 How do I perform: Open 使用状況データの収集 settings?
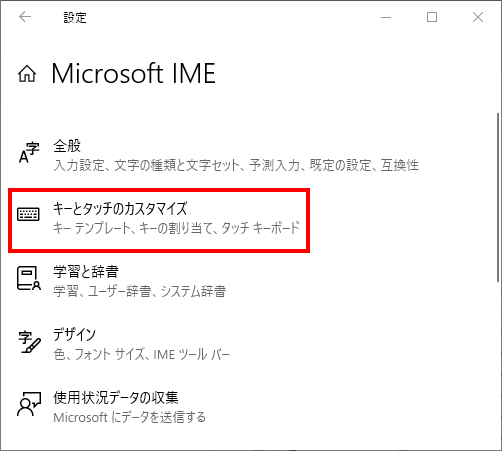(x=116, y=398)
